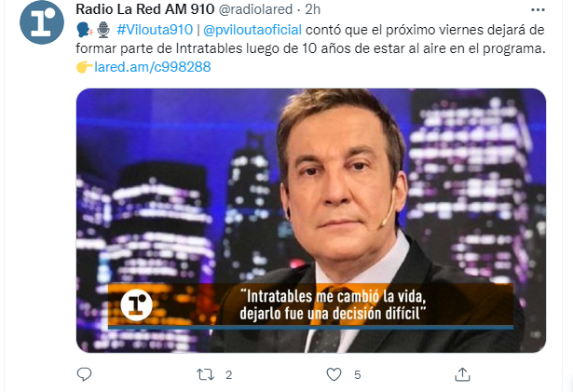The height and width of the screenshot is (392, 573).
Task: Click the reply speech bubble icon
Action: tap(85, 374)
